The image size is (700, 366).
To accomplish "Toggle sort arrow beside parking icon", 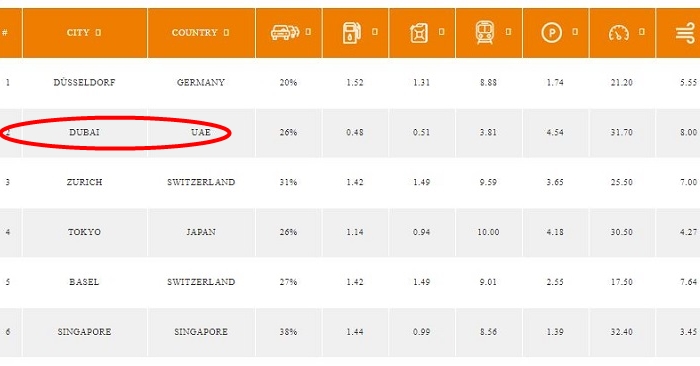I will coord(575,32).
